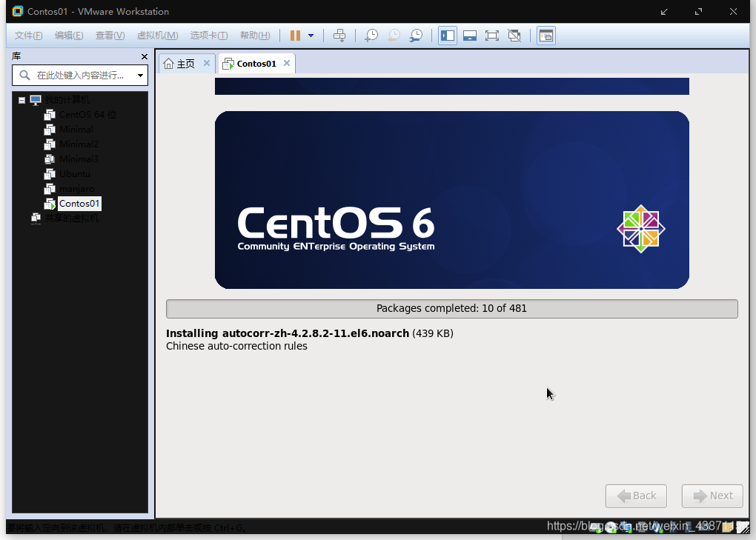756x540 pixels.
Task: Open the yellow message log status icon
Action: pos(729,527)
